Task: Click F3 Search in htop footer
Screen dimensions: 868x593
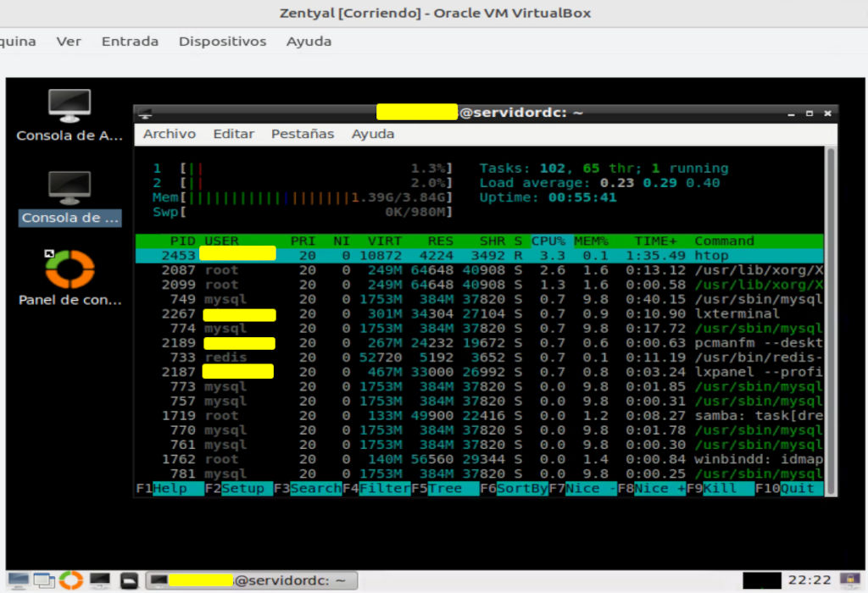Action: click(x=308, y=489)
